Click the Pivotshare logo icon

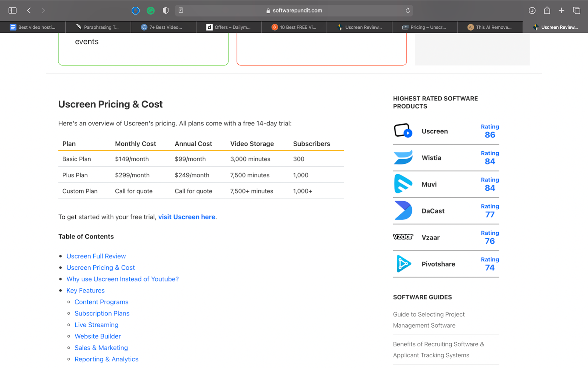pyautogui.click(x=404, y=263)
